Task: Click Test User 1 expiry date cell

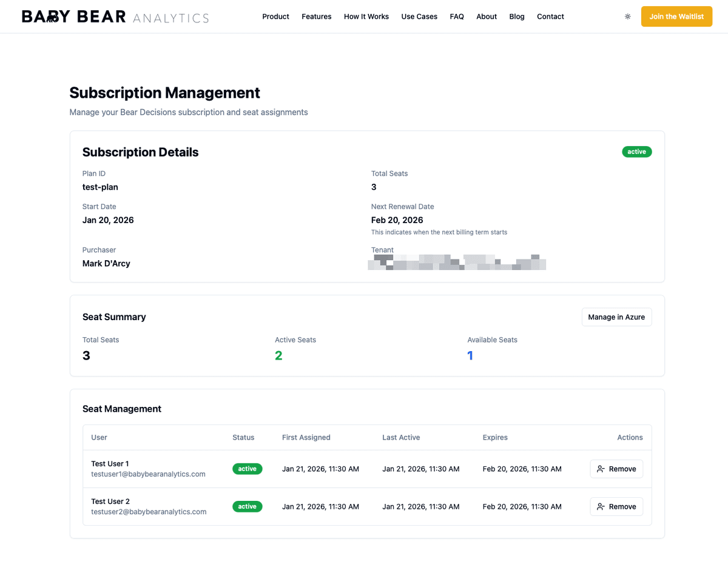Action: pyautogui.click(x=522, y=469)
